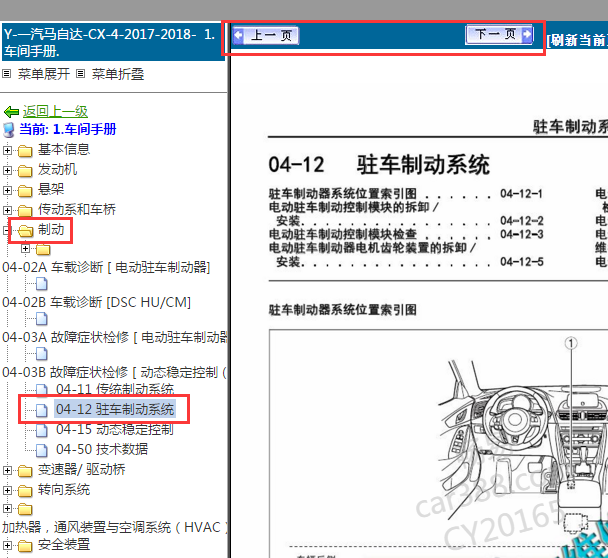Select 基本信息 in the tree
This screenshot has height=558, width=608.
(x=64, y=150)
